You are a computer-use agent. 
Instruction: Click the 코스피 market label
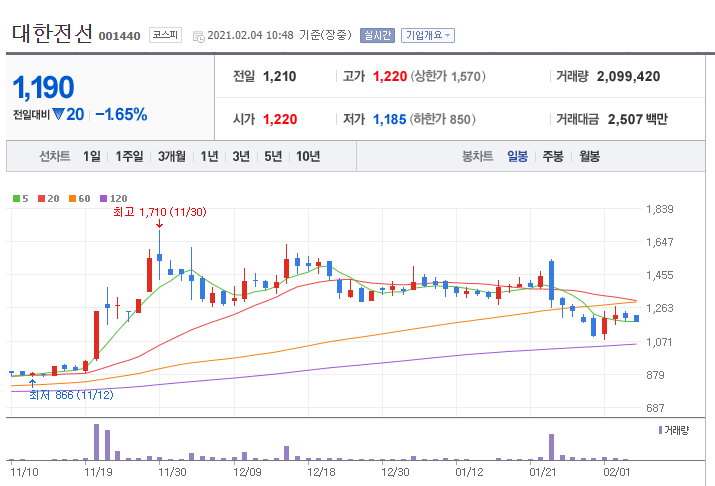[165, 35]
